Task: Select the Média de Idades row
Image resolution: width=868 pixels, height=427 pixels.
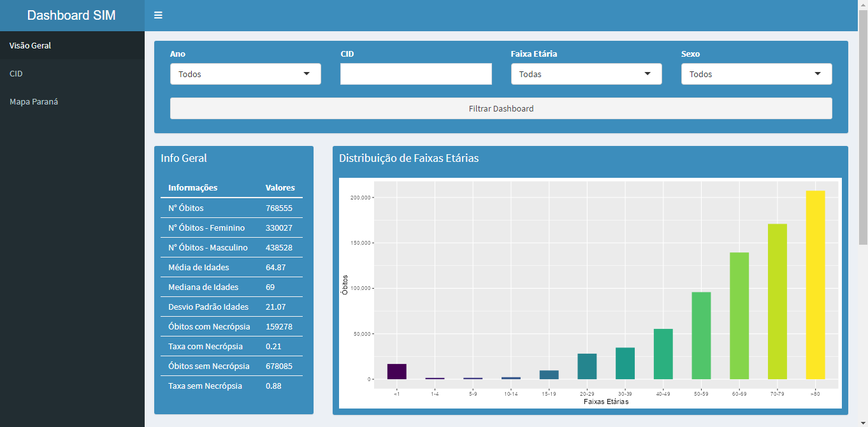Action: 231,268
